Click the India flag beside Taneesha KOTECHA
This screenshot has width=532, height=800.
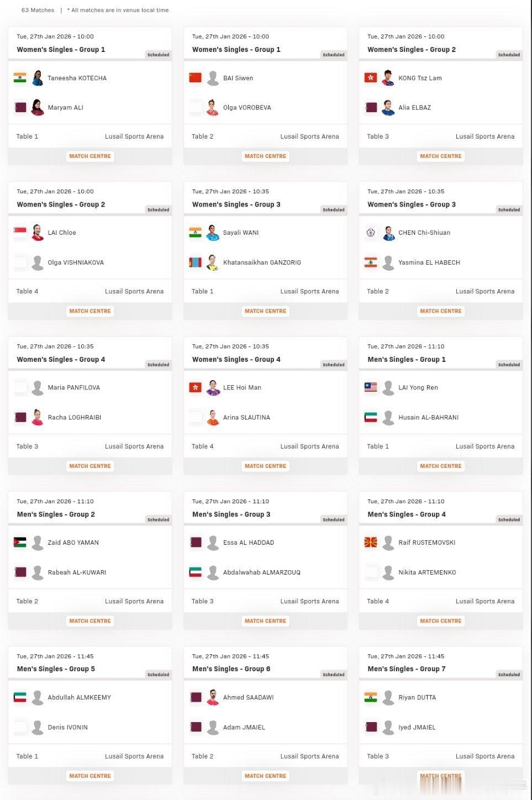pyautogui.click(x=20, y=78)
